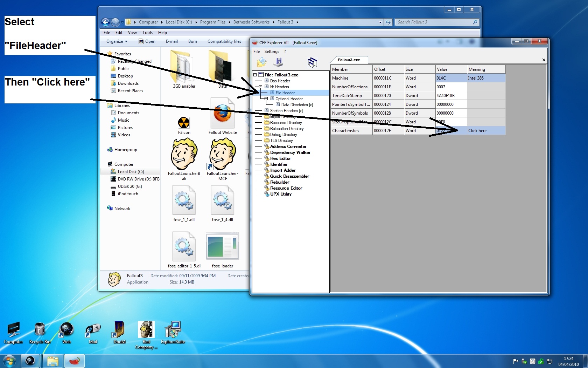Select File Header in the tree
This screenshot has width=588, height=368.
point(285,93)
